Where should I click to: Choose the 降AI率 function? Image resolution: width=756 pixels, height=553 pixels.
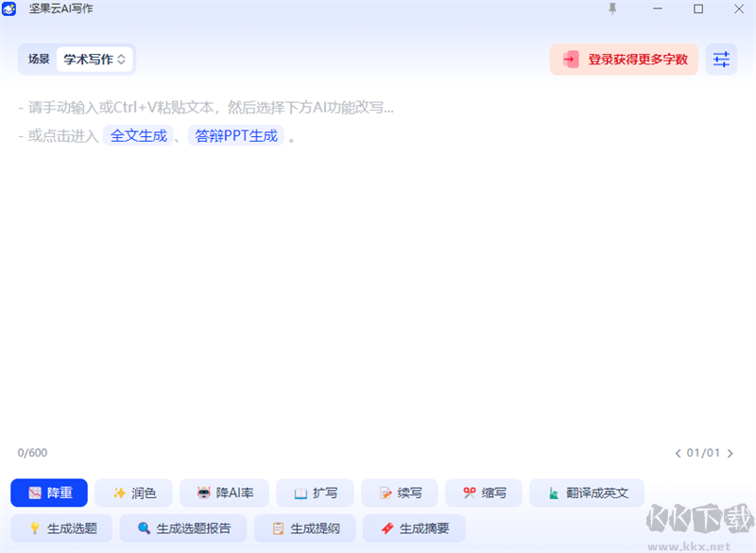pyautogui.click(x=224, y=493)
